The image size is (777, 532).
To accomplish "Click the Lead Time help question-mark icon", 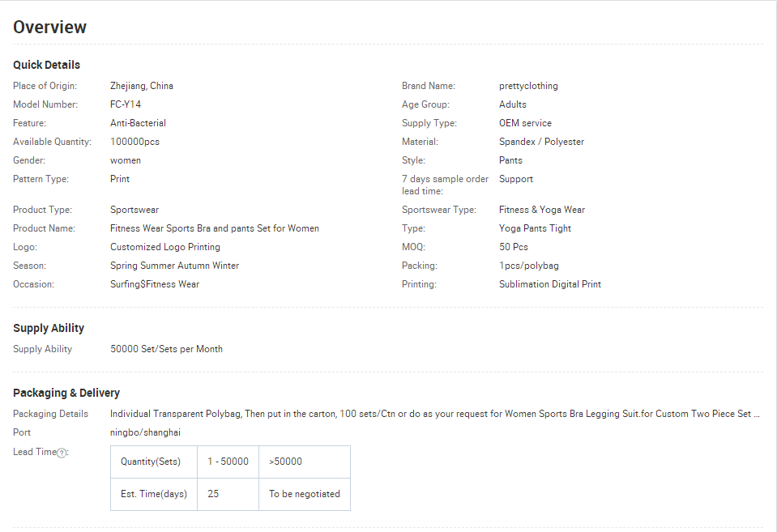I will point(62,453).
